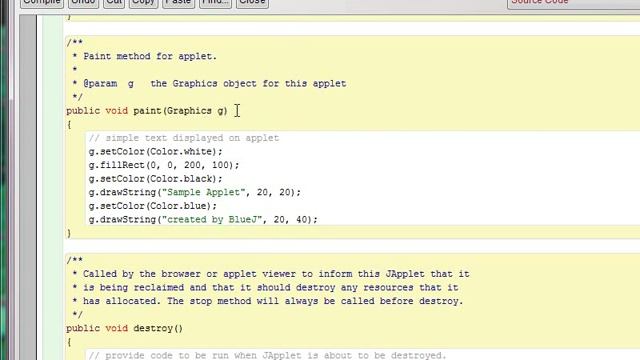Click the 'is being reclaimed' comment line
The image size is (640, 360).
(x=265, y=288)
